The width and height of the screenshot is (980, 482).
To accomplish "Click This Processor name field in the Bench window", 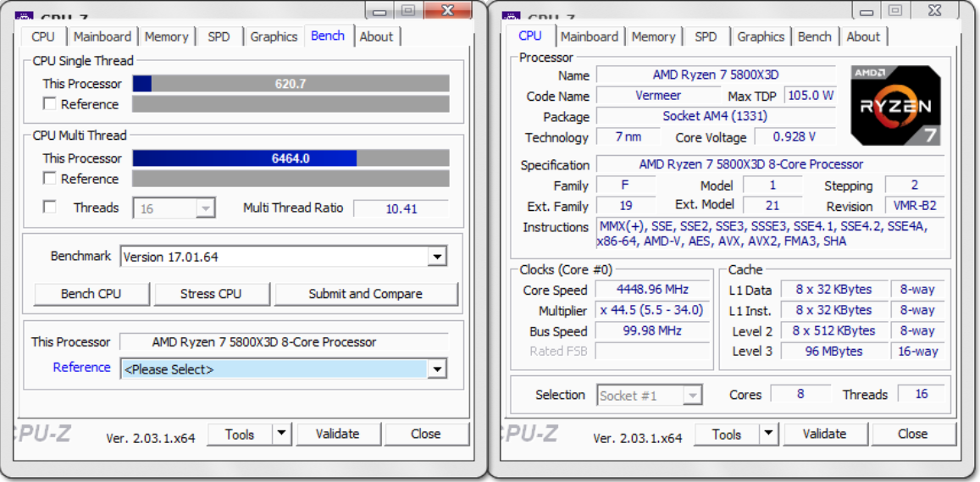I will click(x=284, y=342).
